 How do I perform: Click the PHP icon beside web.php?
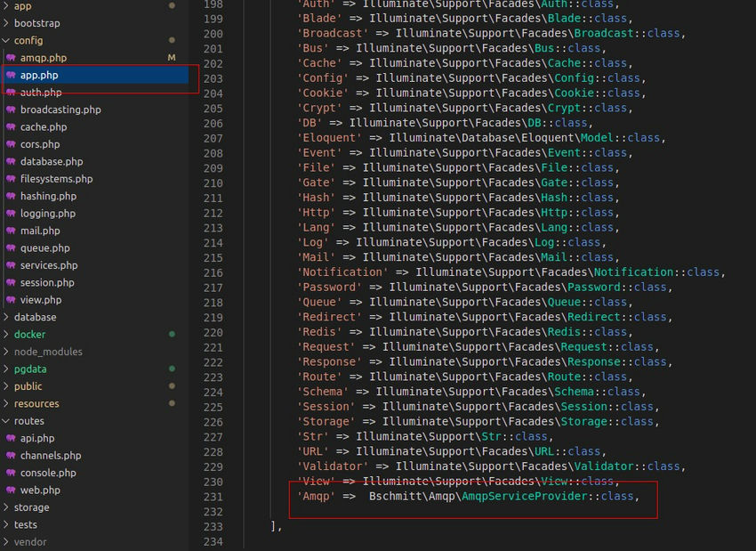click(x=11, y=490)
